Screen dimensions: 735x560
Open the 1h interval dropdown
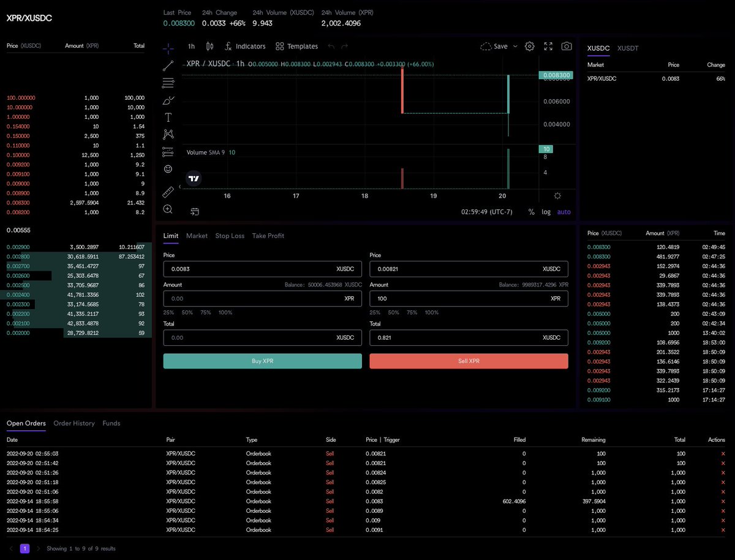point(192,47)
